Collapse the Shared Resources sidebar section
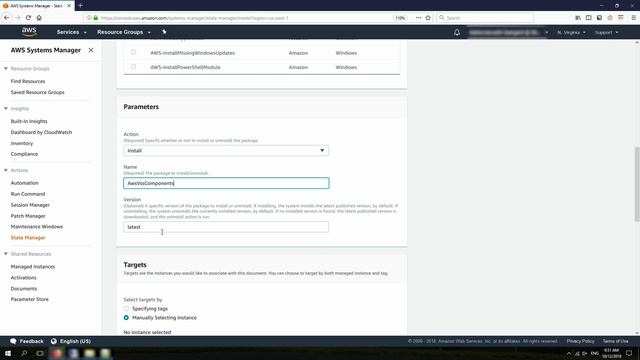 6,254
